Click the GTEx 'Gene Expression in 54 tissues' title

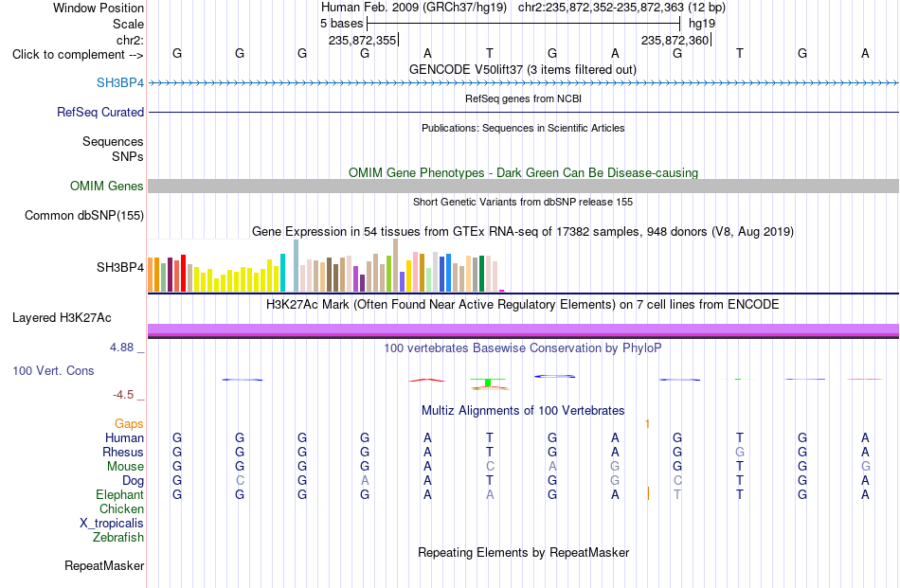[x=523, y=232]
